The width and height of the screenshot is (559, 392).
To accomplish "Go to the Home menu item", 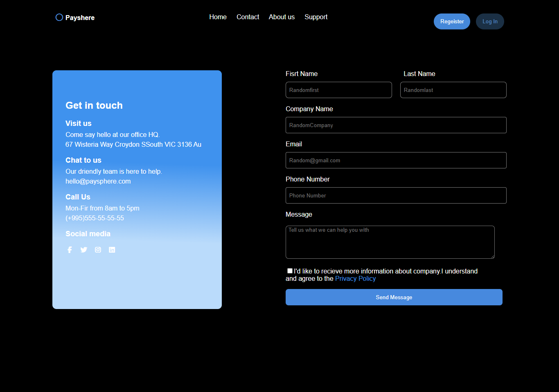I will point(218,17).
